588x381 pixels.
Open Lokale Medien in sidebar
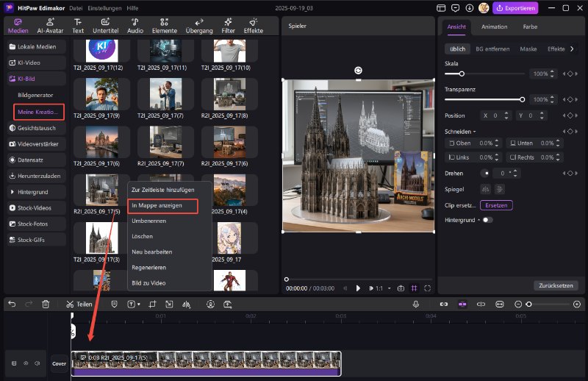(x=36, y=46)
